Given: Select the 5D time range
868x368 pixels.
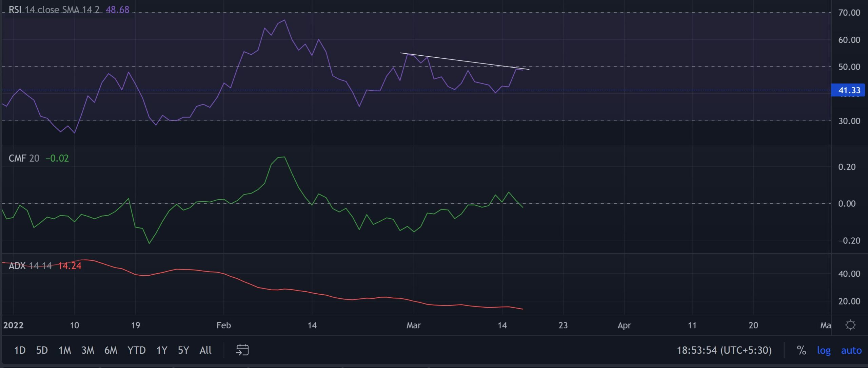Looking at the screenshot, I should pos(42,350).
